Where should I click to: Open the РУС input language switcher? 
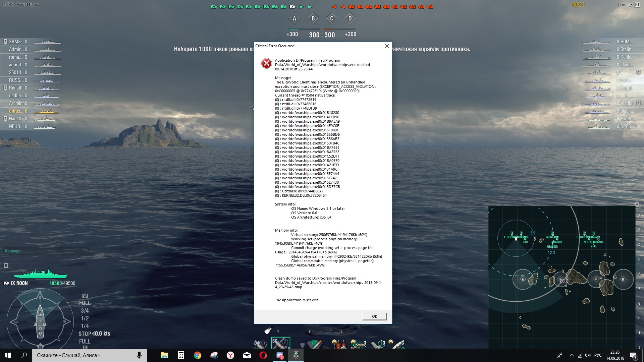[598, 355]
